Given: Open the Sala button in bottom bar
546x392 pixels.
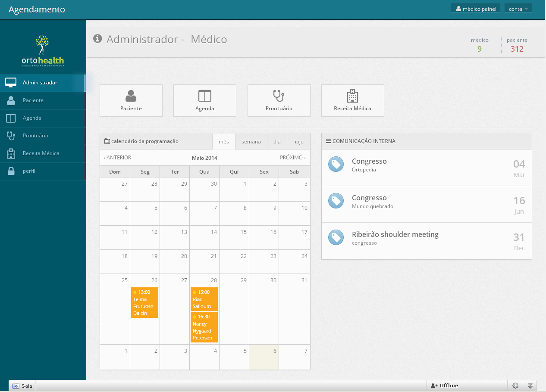Looking at the screenshot, I should (22, 386).
